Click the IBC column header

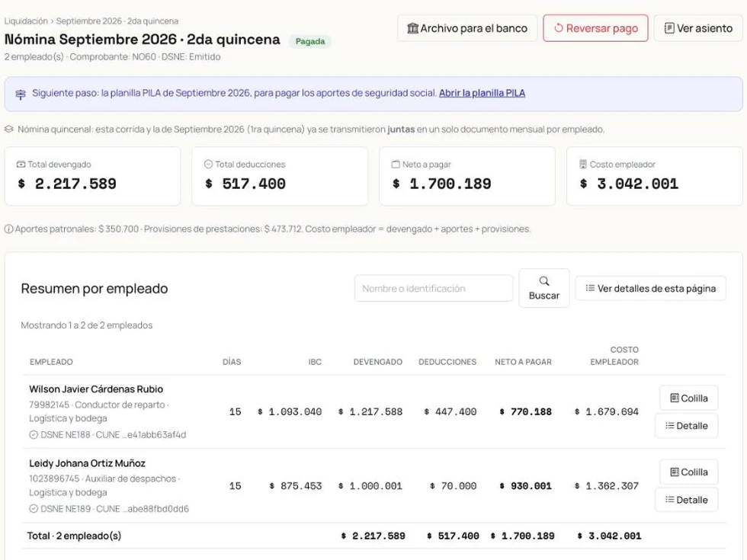tap(314, 362)
